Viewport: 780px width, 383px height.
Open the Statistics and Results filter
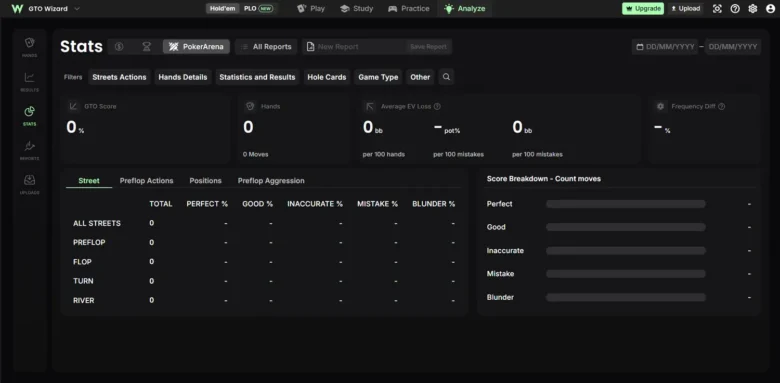257,77
